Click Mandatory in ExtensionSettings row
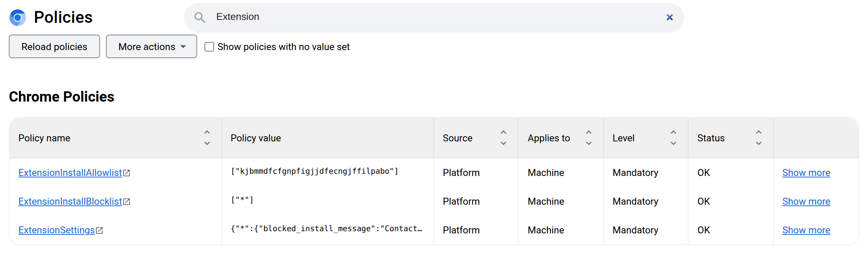The height and width of the screenshot is (254, 868). pyautogui.click(x=635, y=230)
